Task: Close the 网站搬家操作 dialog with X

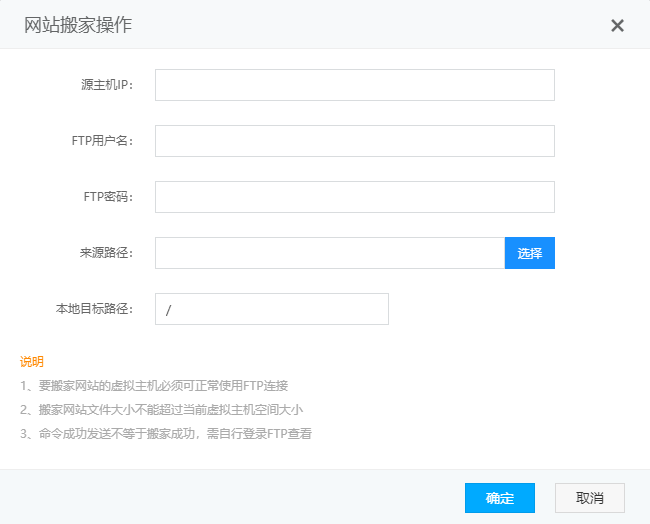Action: point(617,25)
